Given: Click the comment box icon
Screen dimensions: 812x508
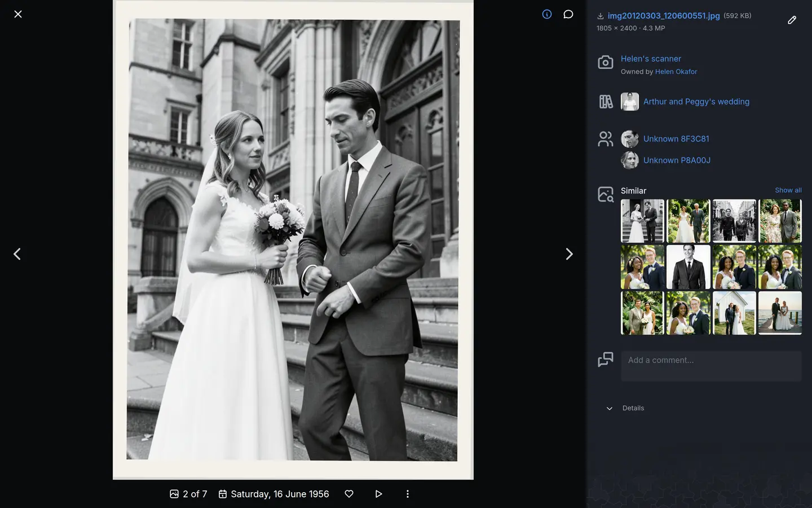Looking at the screenshot, I should pyautogui.click(x=606, y=360).
